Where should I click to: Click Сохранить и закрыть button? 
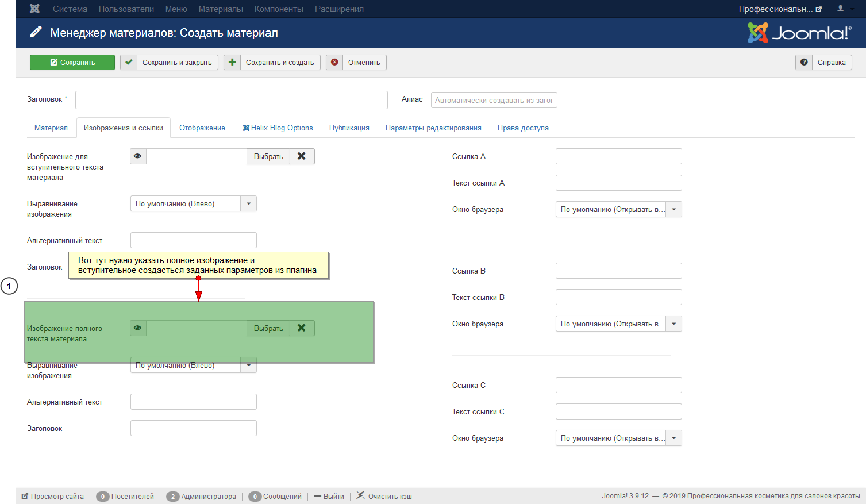(169, 63)
